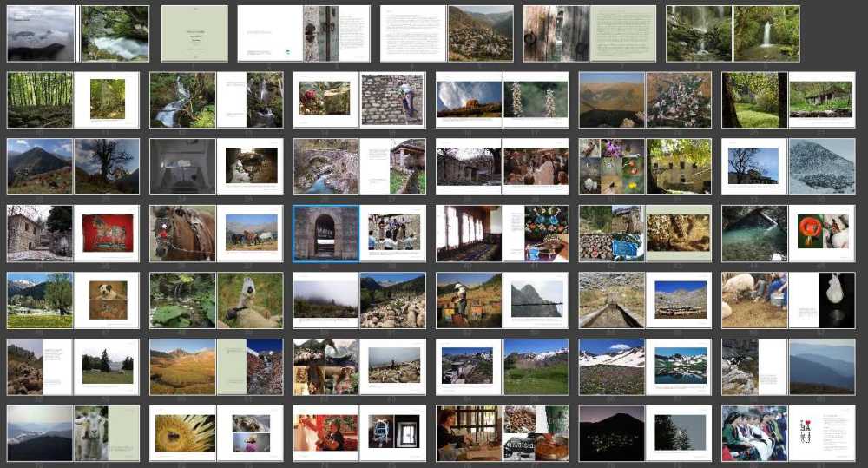Select the beekeeper with hives page

pos(469,300)
